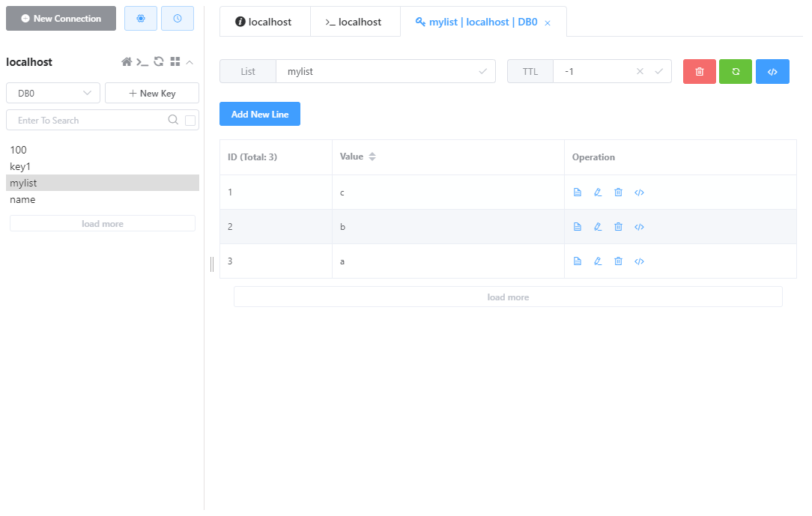812x516 pixels.
Task: Switch to the localhost console tab
Action: pyautogui.click(x=355, y=22)
